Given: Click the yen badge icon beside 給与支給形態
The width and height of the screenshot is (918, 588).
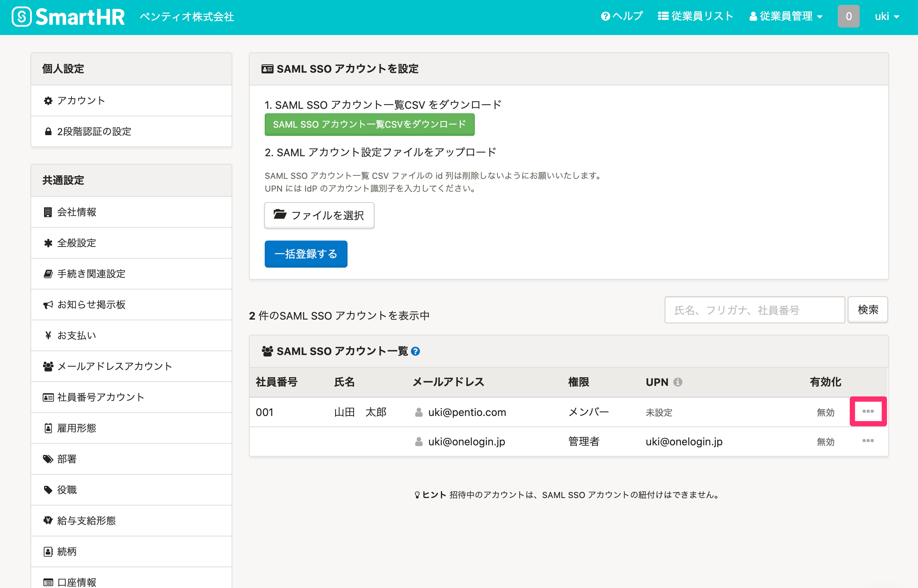Looking at the screenshot, I should (48, 520).
